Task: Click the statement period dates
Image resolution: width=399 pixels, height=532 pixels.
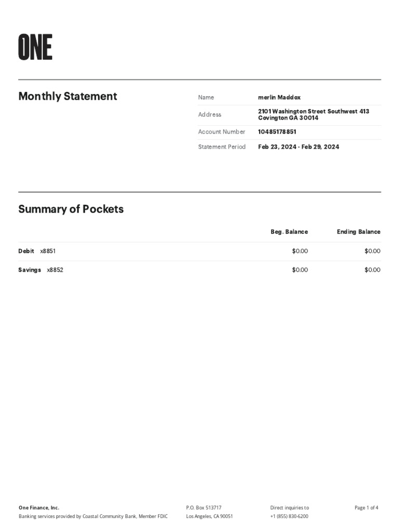Action: point(298,147)
